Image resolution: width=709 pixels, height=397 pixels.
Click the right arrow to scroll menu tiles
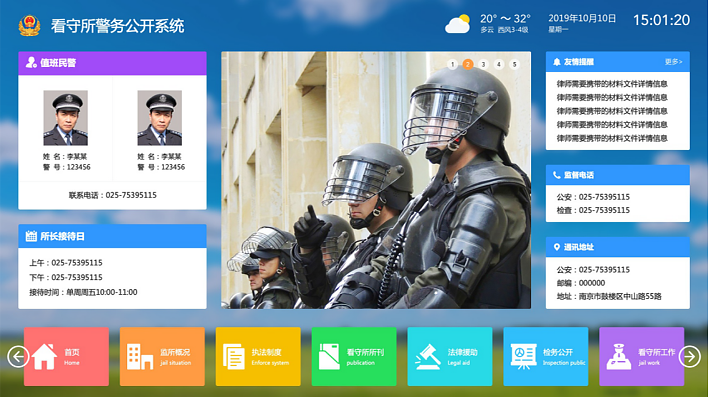coord(690,357)
